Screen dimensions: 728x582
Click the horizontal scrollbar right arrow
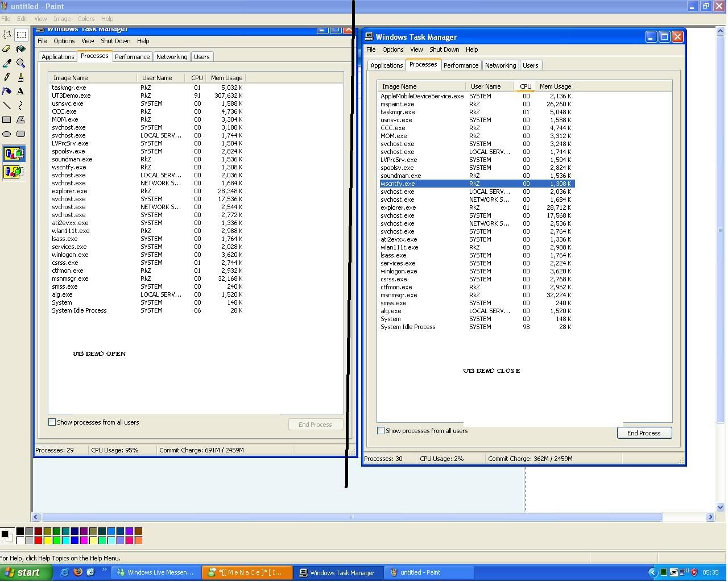(710, 517)
